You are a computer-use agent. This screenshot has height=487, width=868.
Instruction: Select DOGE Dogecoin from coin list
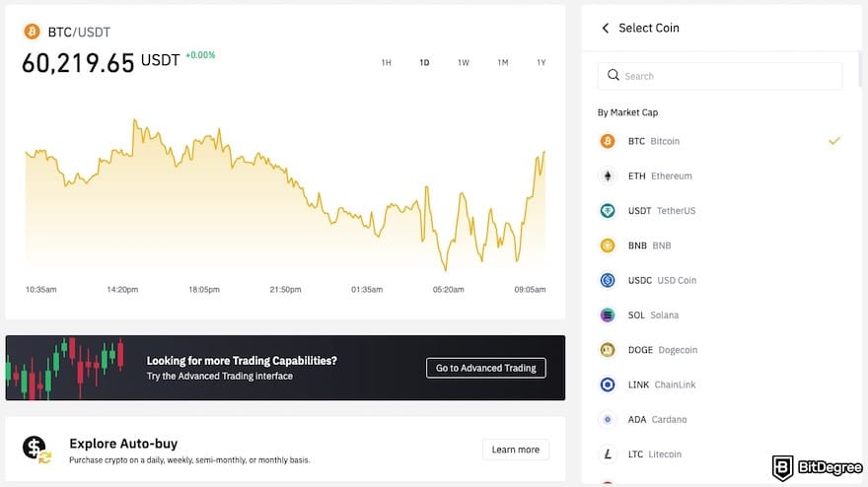[x=720, y=350]
